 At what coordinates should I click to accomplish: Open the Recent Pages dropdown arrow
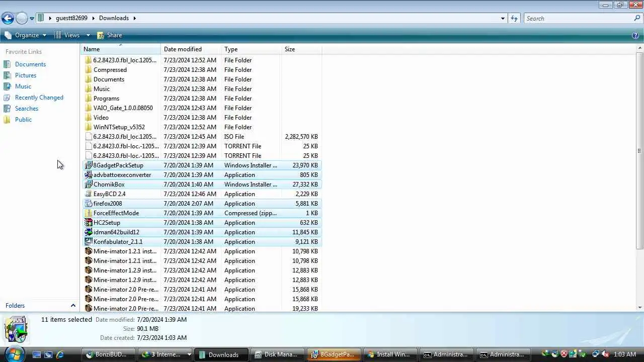tap(32, 19)
